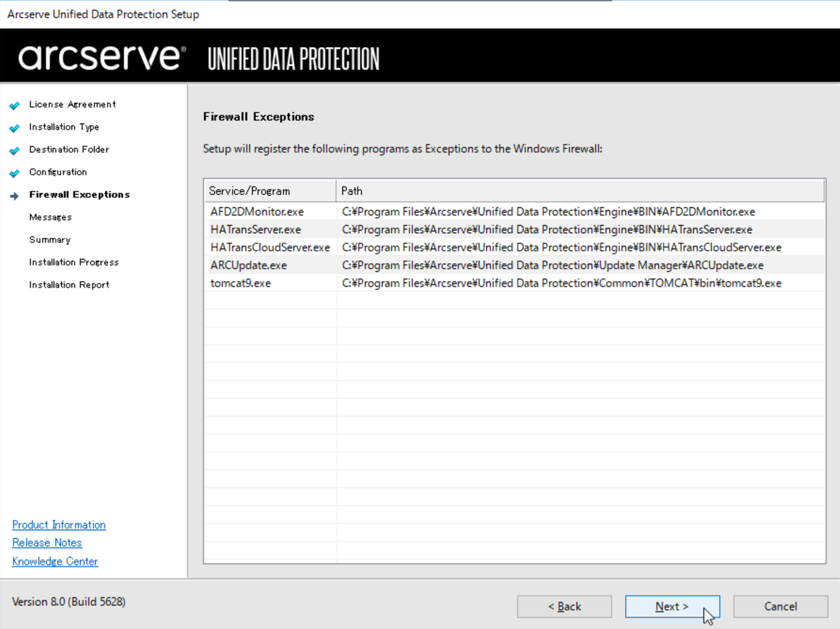Sort by Service/Program column header

(x=270, y=191)
